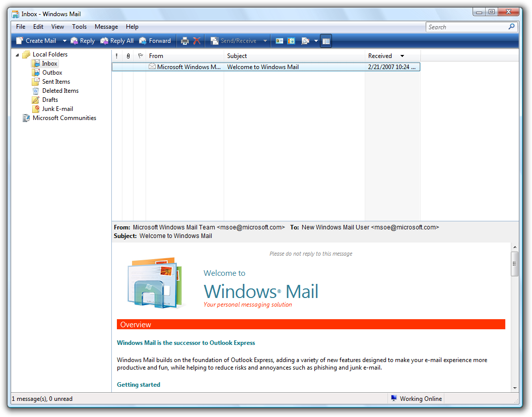Click the 'Microsoft Windows M...' sender cell
Screen dimensions: 532x417
(188, 67)
